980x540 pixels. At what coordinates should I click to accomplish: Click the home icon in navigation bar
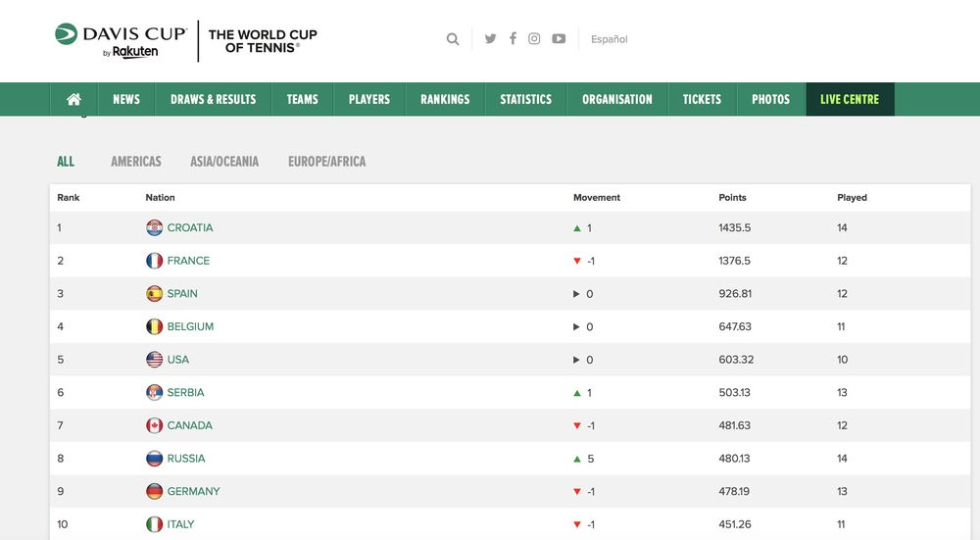[x=73, y=99]
